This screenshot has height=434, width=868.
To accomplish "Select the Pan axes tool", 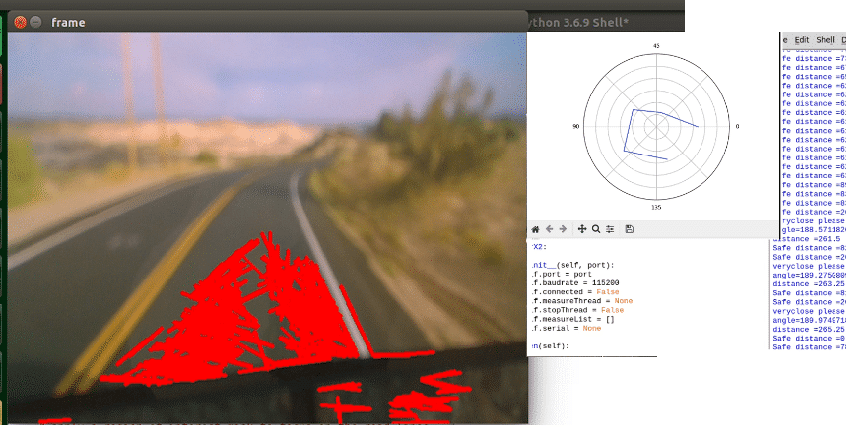I will (x=582, y=228).
